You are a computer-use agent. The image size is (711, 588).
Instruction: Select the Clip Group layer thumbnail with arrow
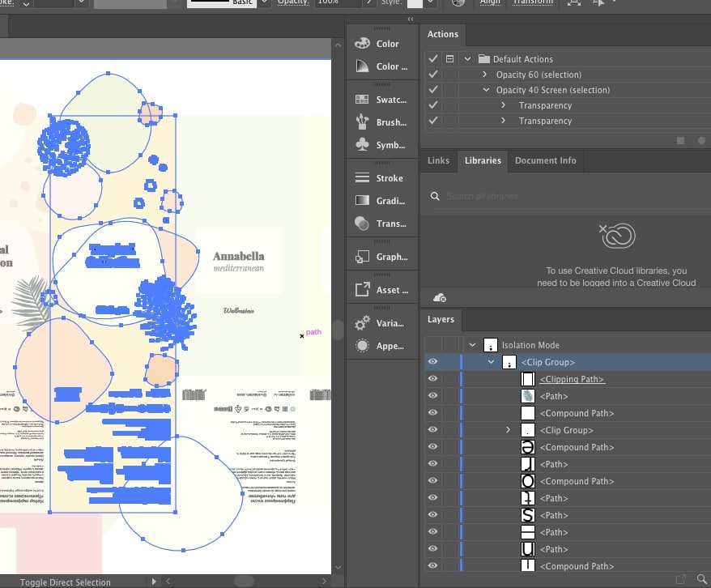pyautogui.click(x=527, y=430)
